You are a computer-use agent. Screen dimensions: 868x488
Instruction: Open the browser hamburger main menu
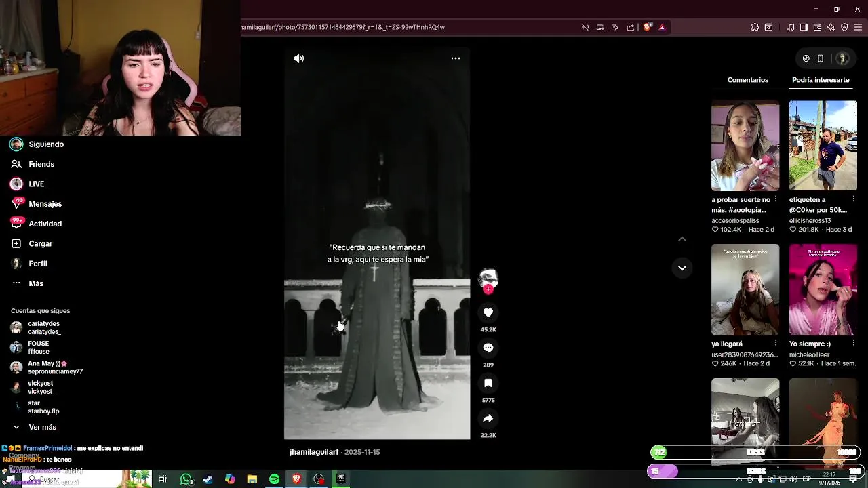(x=858, y=27)
